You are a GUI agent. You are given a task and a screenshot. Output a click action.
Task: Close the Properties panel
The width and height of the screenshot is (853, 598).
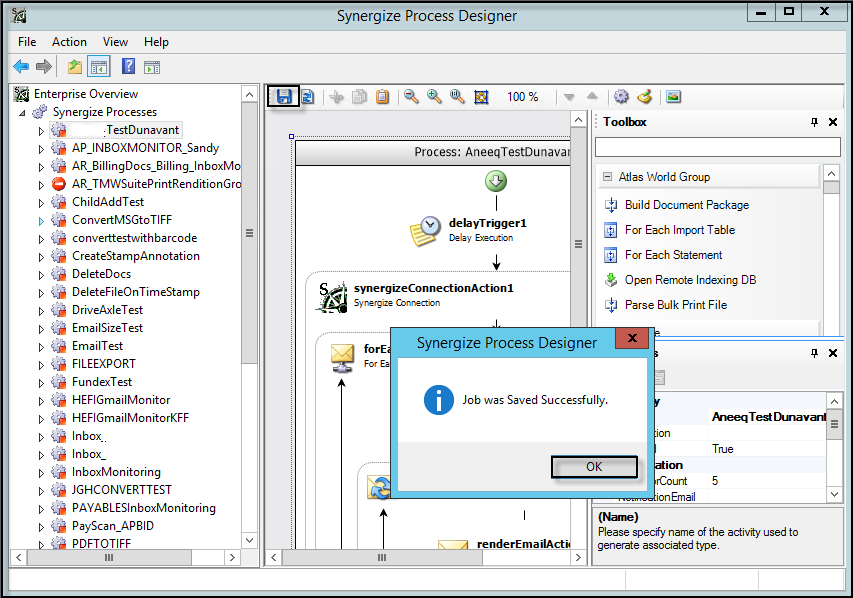click(833, 353)
